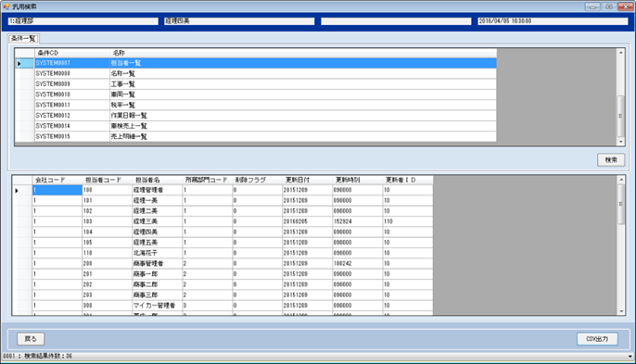636x364 pixels.
Task: Click the 戻る back button
Action: 31,339
